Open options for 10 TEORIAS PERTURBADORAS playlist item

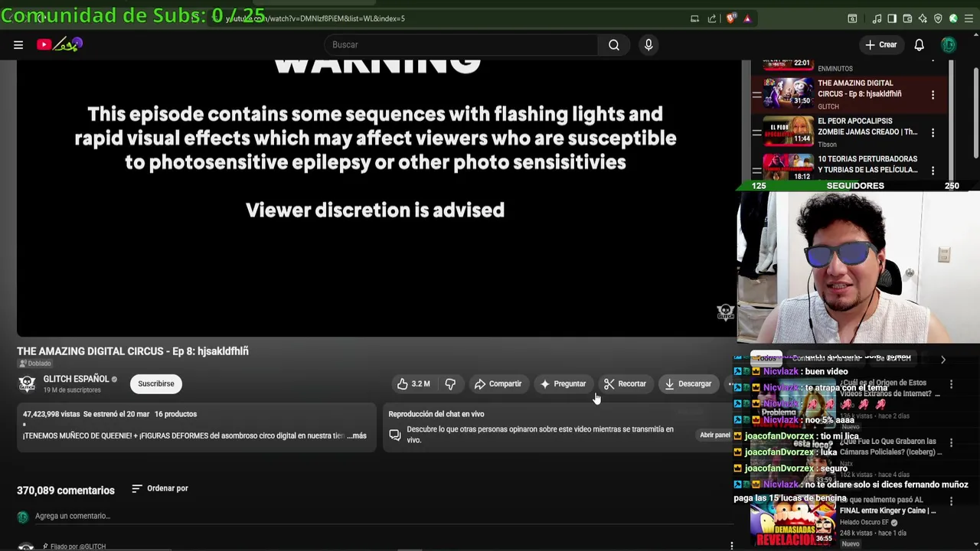coord(933,170)
